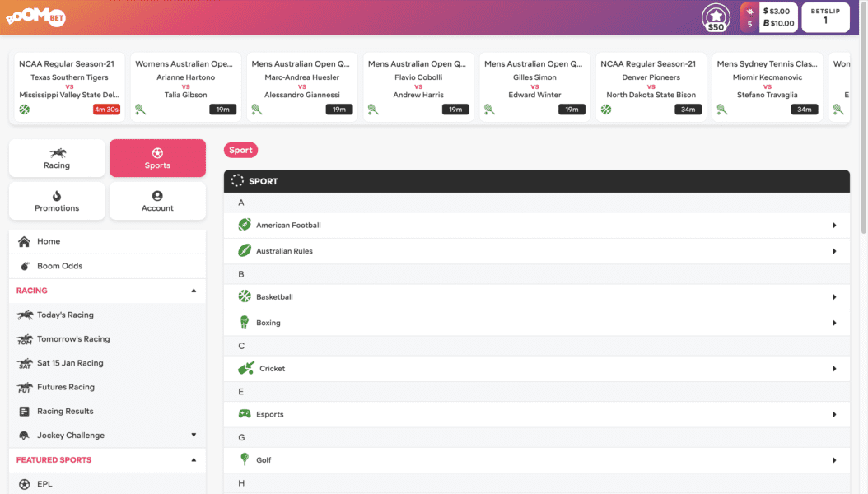Open the Home menu item
Viewport: 868px width, 494px height.
click(x=49, y=240)
